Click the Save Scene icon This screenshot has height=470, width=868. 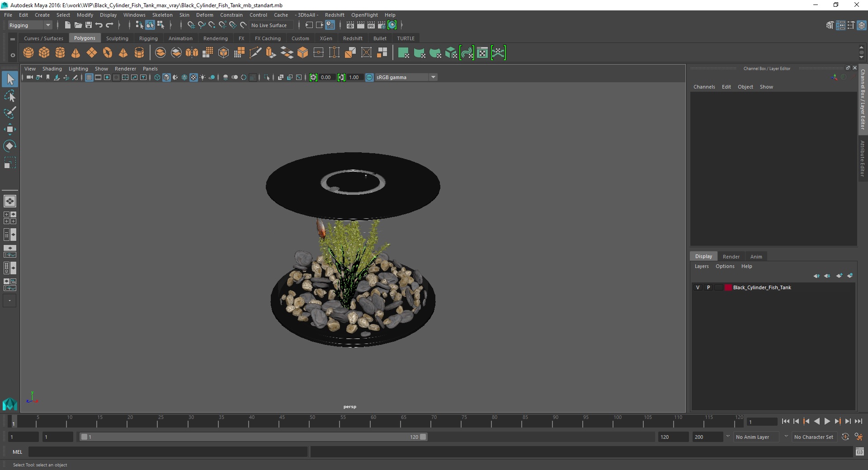[x=89, y=25]
